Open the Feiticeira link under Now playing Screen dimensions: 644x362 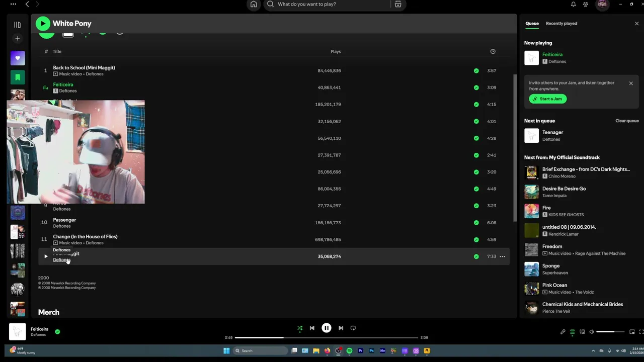(552, 54)
